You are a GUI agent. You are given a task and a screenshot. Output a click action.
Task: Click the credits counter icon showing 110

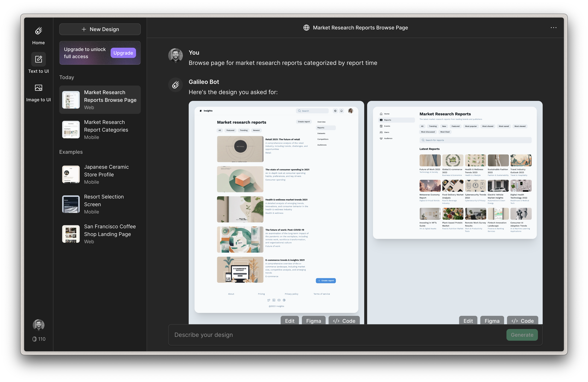tap(35, 339)
